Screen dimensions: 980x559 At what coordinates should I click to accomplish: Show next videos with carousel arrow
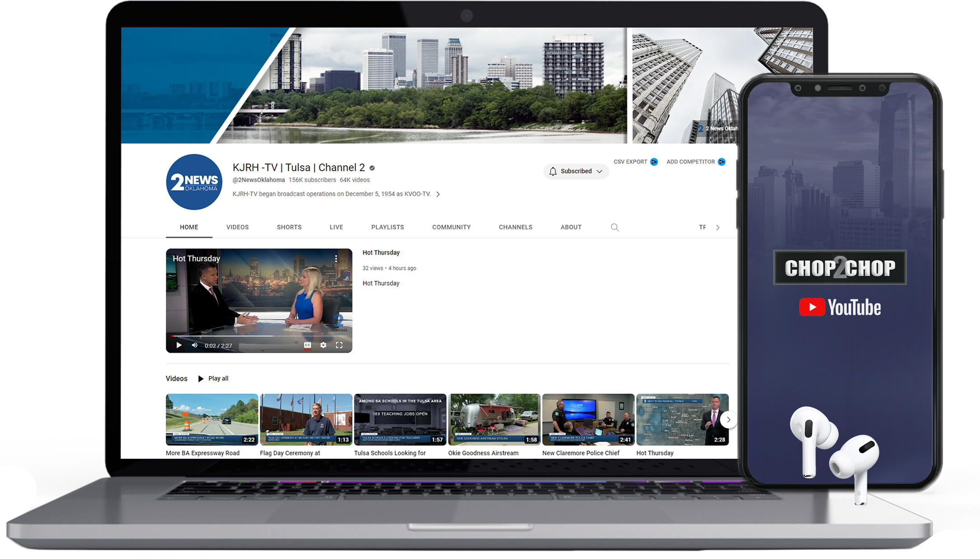(x=728, y=420)
